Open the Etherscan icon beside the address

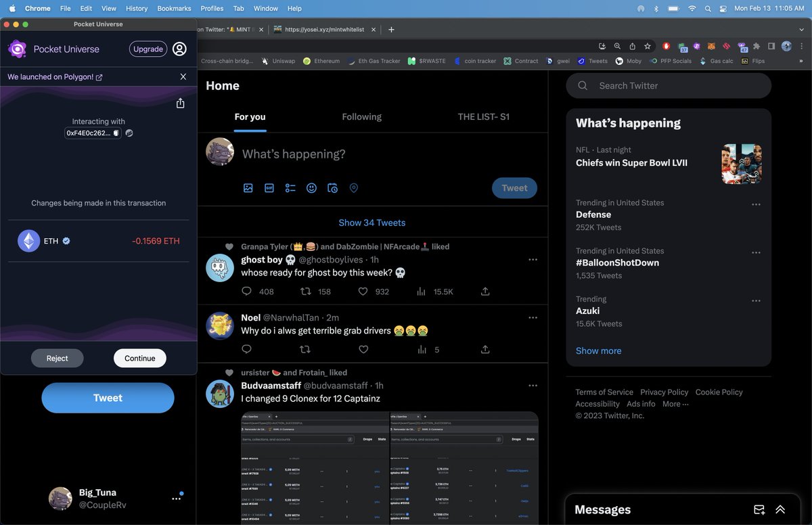pos(129,133)
